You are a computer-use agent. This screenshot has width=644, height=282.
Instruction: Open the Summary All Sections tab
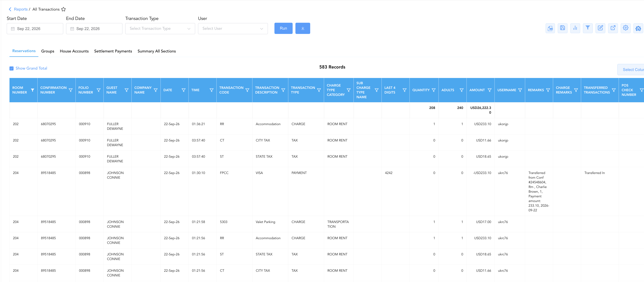point(156,51)
